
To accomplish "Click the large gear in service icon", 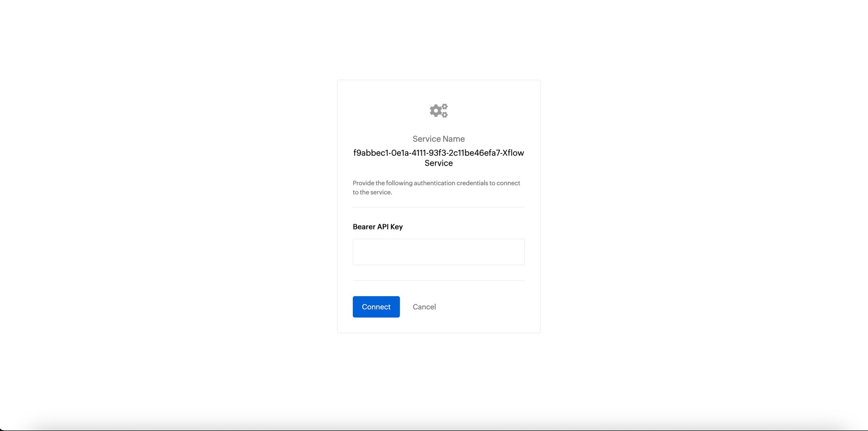I will coord(436,111).
